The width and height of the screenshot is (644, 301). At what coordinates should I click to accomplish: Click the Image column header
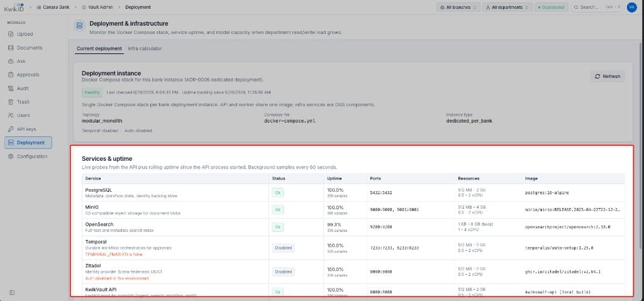point(531,178)
